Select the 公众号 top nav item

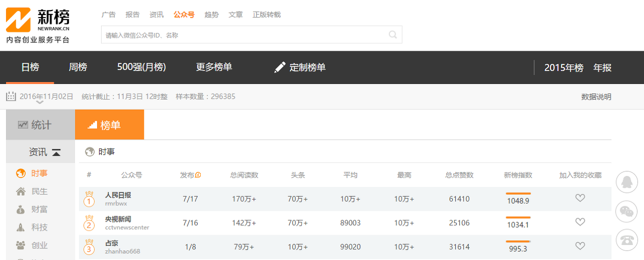click(184, 15)
